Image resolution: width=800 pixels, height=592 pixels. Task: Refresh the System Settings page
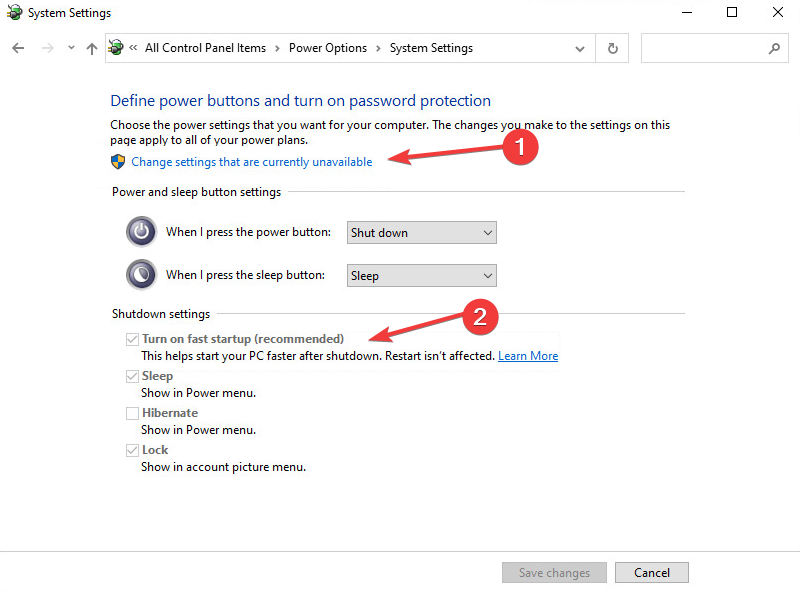pos(613,48)
